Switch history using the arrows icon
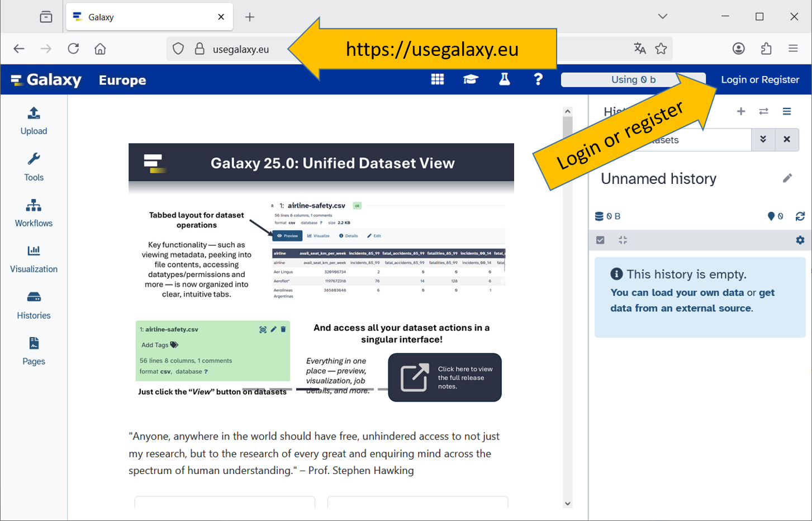Viewport: 812px width, 521px height. coord(764,111)
